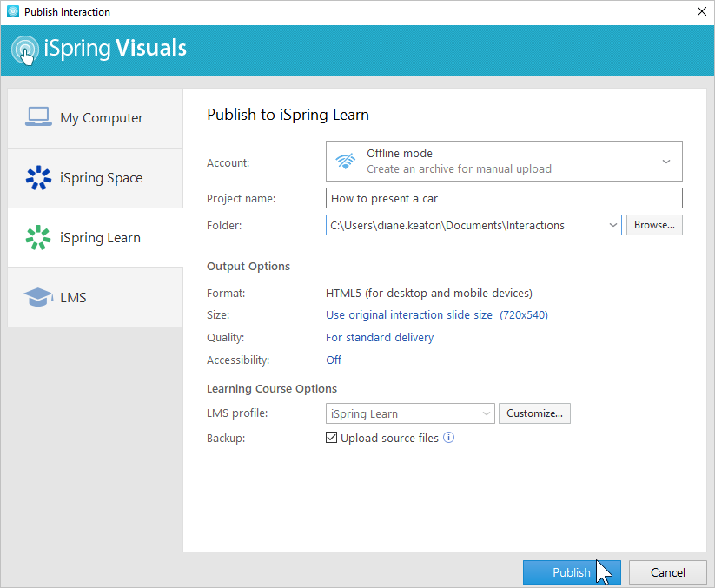Click the iSpring Learn green star icon
Viewport: 715px width, 588px height.
pyautogui.click(x=38, y=237)
